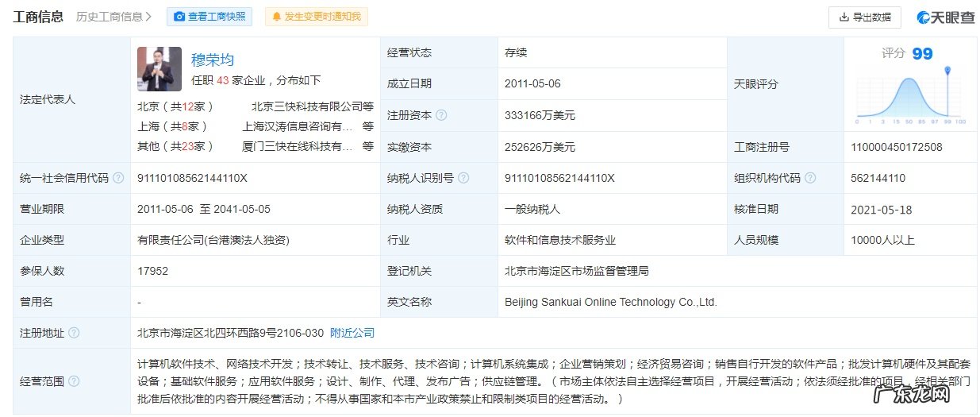Click the 工商信息 section heading

38,17
